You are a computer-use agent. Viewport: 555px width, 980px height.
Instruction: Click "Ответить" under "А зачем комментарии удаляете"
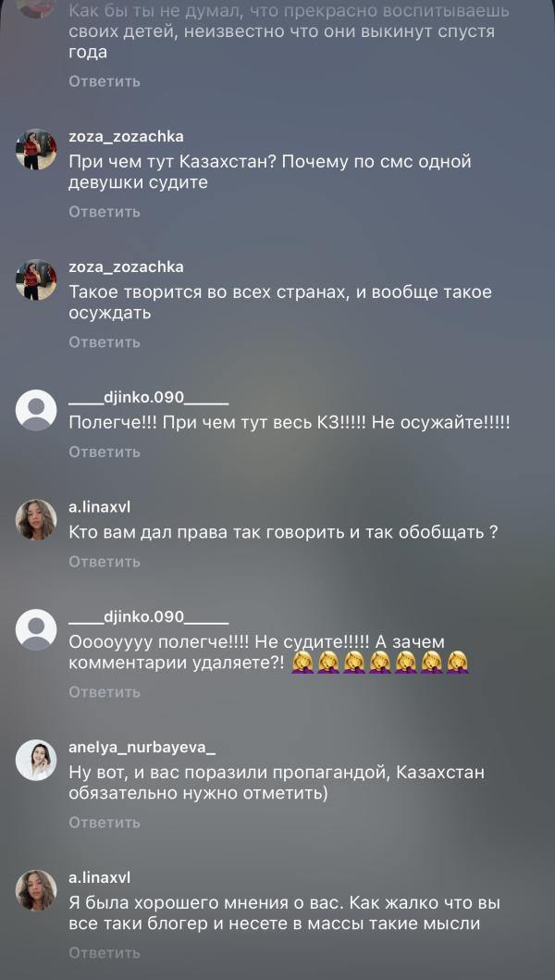tap(105, 692)
